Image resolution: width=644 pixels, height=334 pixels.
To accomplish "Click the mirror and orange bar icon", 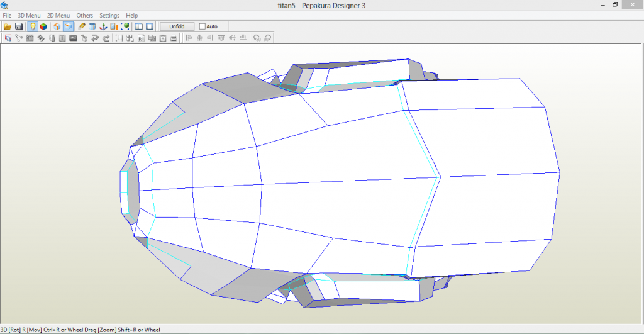I will pyautogui.click(x=114, y=26).
